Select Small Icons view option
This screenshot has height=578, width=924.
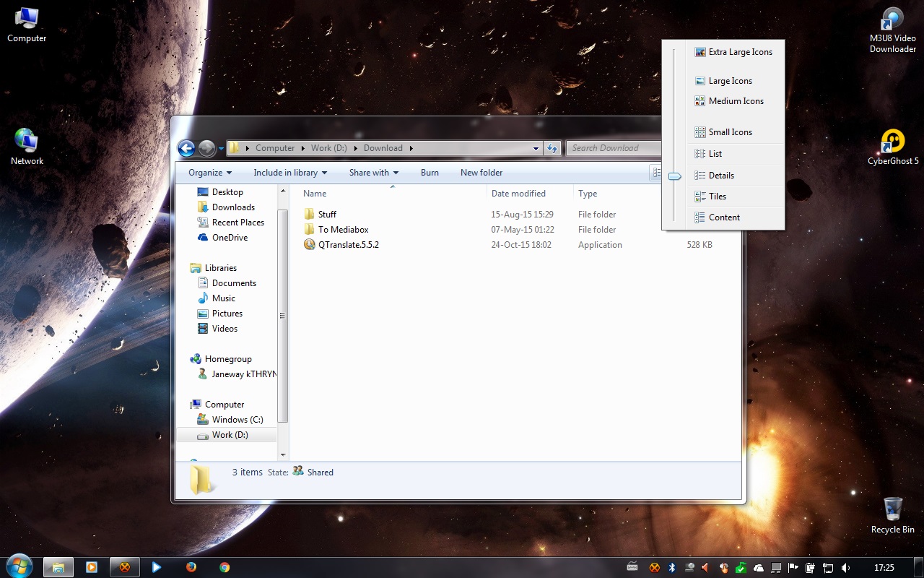click(x=730, y=132)
